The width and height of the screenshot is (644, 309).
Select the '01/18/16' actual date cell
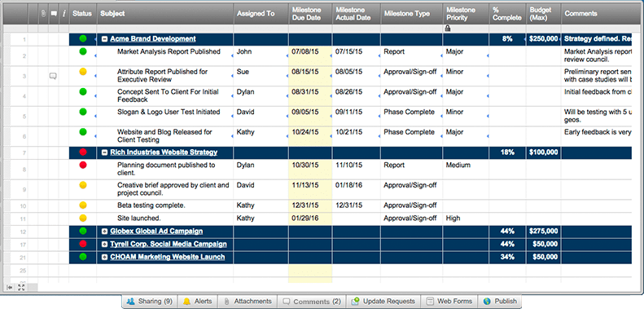pos(356,189)
